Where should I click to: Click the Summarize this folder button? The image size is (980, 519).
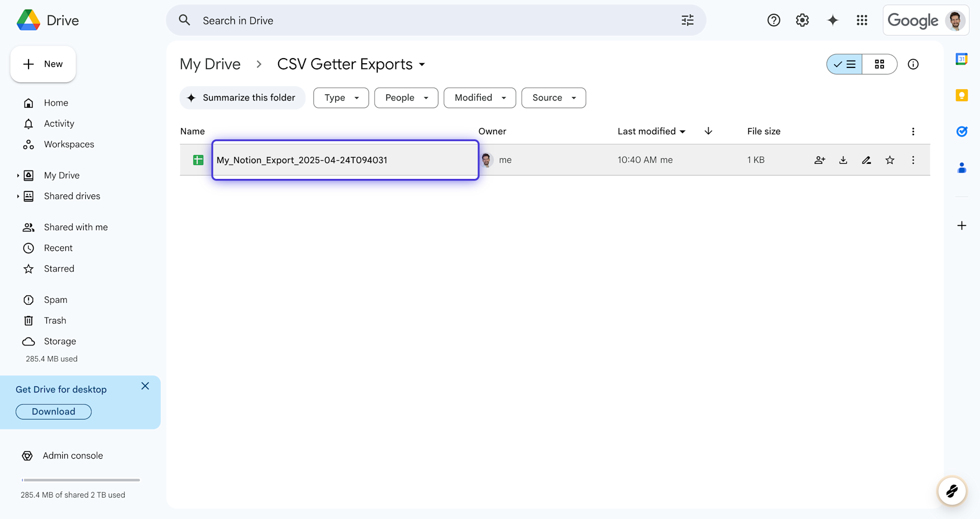(242, 97)
